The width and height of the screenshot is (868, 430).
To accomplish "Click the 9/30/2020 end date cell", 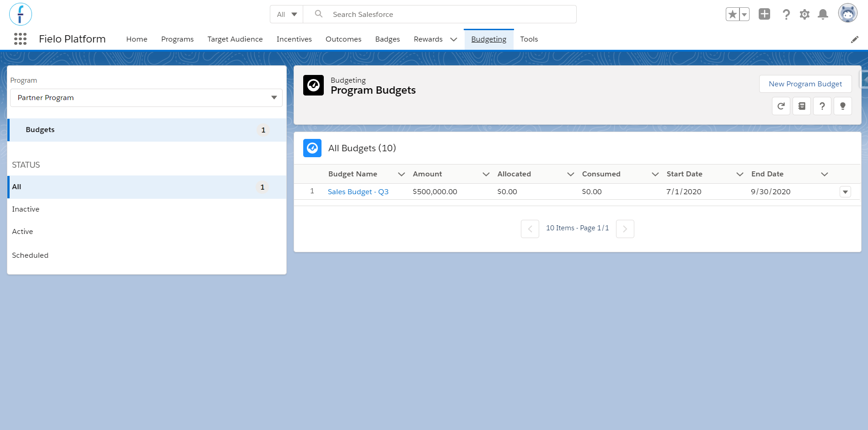I will pyautogui.click(x=771, y=192).
